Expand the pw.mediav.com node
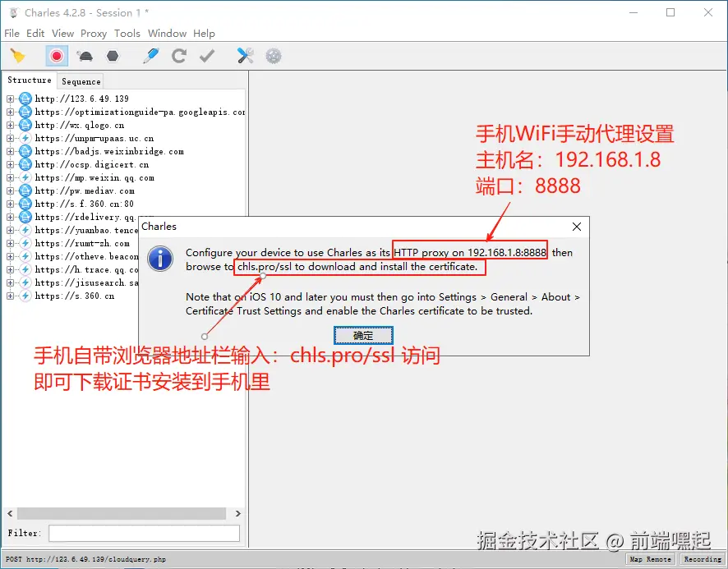The height and width of the screenshot is (569, 728). (x=10, y=190)
